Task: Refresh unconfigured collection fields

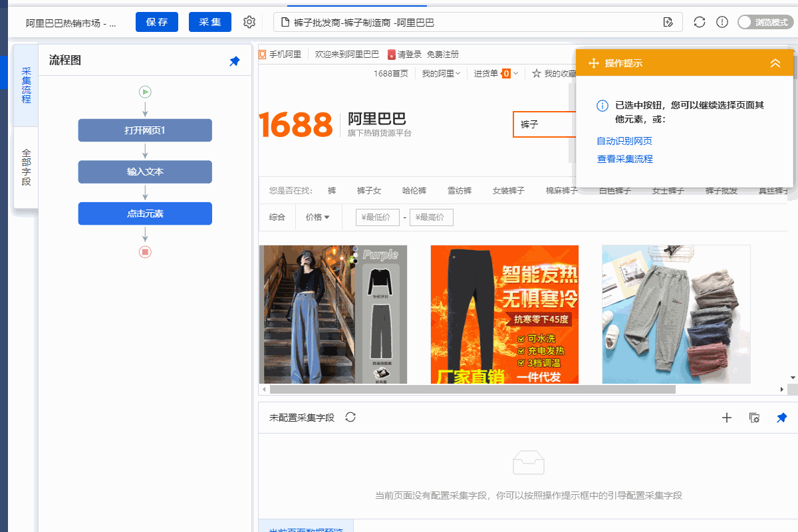Action: (350, 417)
